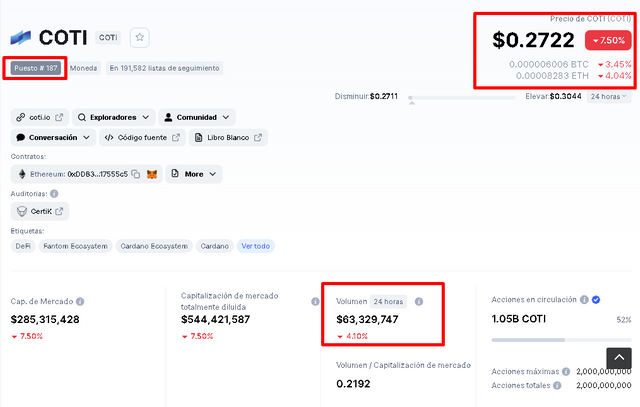
Task: Click the 1.05B COTI supply value
Action: [x=518, y=319]
